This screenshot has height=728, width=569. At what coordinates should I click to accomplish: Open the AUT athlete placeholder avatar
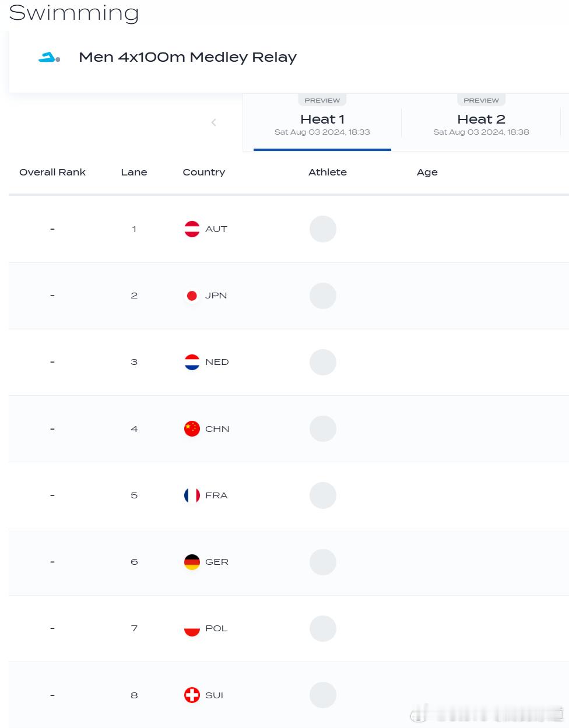click(323, 229)
